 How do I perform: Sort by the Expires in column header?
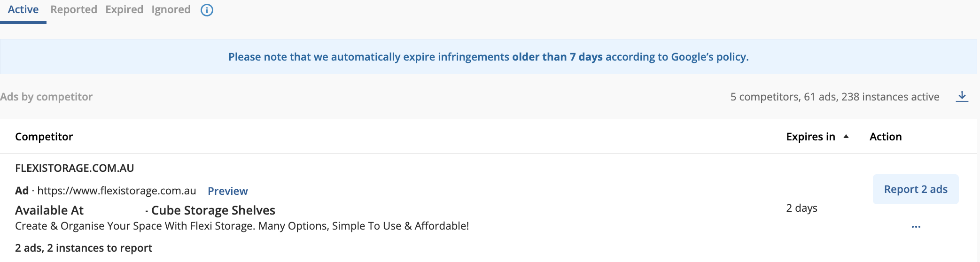click(810, 137)
